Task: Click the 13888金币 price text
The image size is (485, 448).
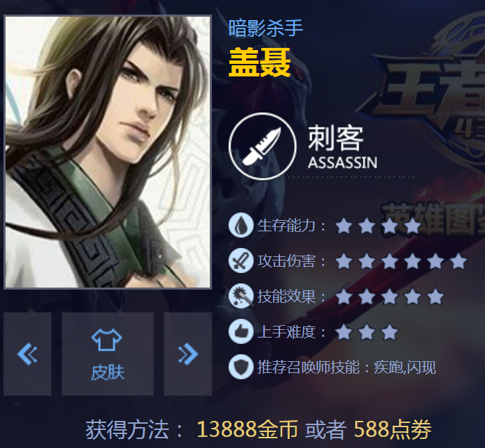Action: tap(247, 429)
